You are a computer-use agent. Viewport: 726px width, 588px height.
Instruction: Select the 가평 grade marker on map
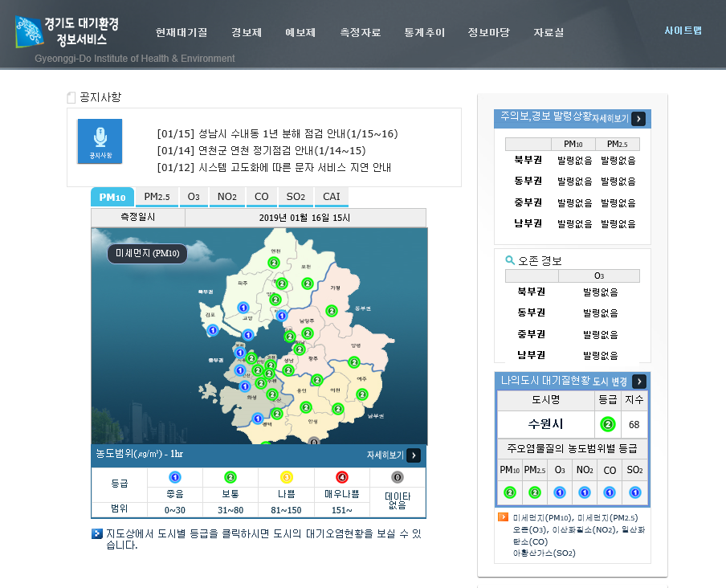(331, 311)
